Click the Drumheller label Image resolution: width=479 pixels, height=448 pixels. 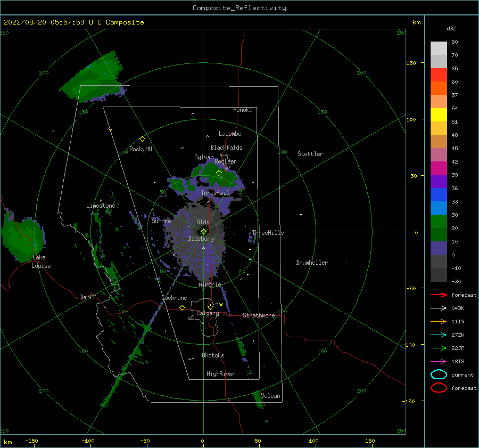(312, 263)
